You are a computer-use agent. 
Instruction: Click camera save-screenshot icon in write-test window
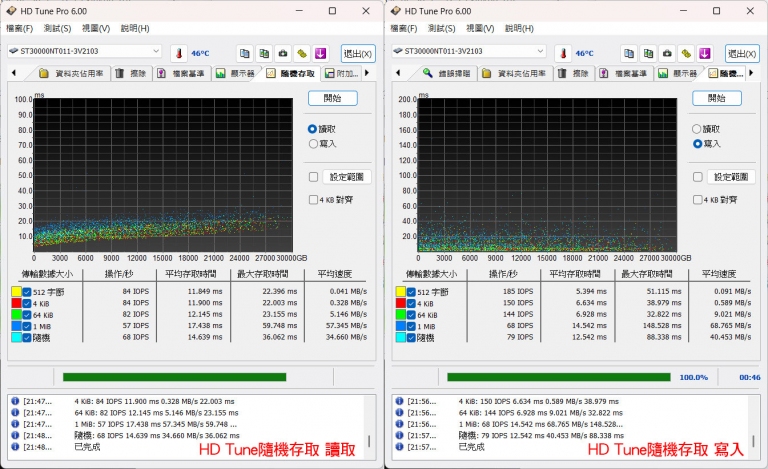pos(667,53)
